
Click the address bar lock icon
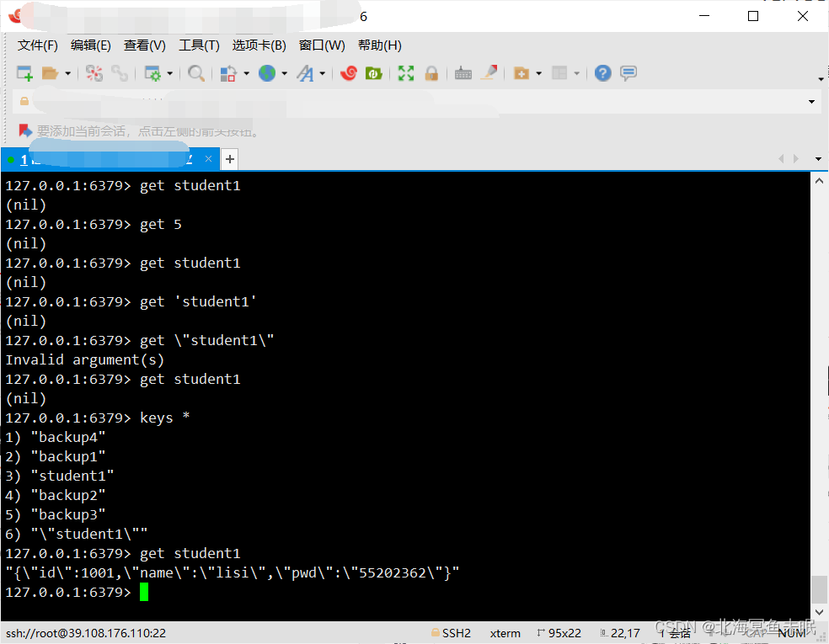[x=24, y=101]
